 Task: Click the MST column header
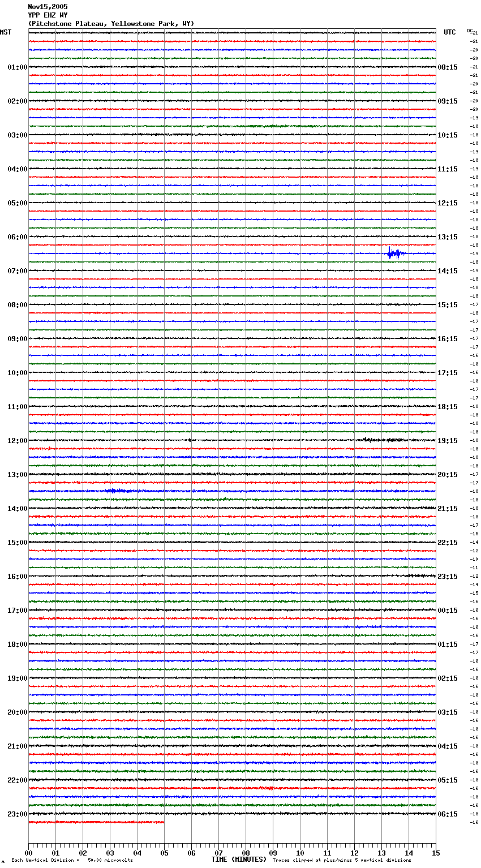point(6,32)
